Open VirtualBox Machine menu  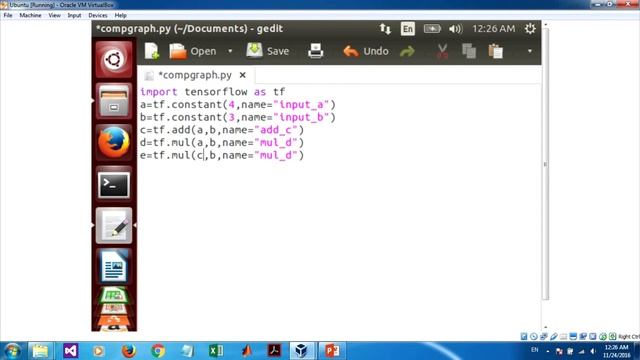click(x=30, y=15)
